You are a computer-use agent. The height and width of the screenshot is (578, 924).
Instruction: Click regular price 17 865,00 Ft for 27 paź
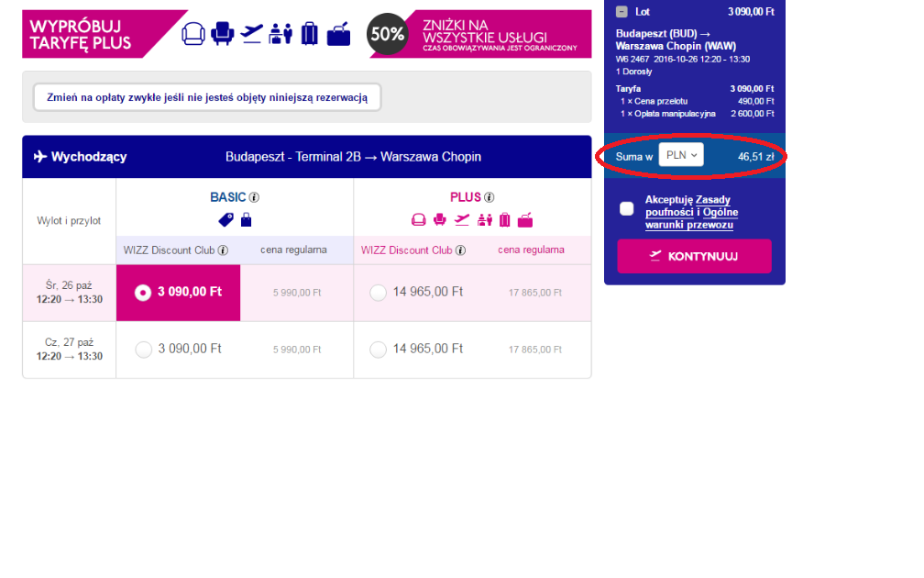point(535,350)
